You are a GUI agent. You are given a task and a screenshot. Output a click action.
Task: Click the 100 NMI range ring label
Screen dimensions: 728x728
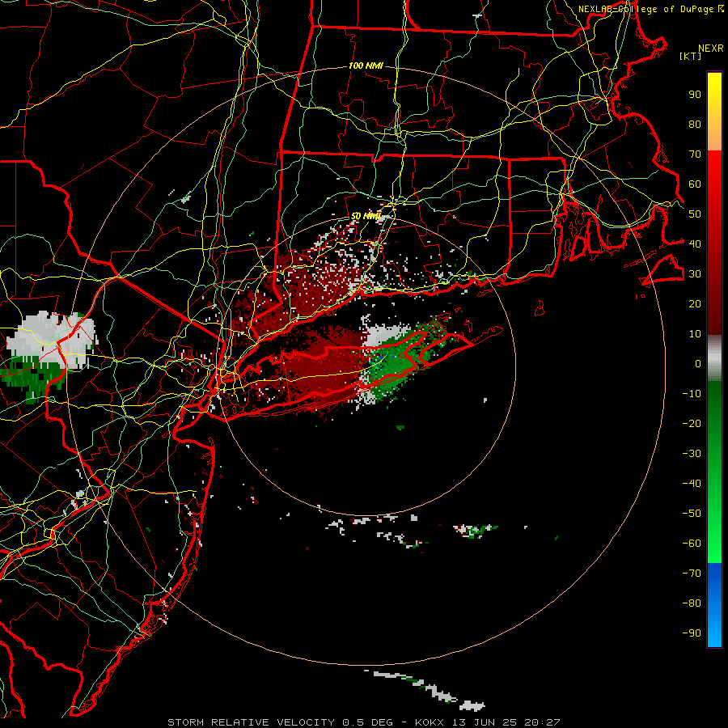point(366,66)
